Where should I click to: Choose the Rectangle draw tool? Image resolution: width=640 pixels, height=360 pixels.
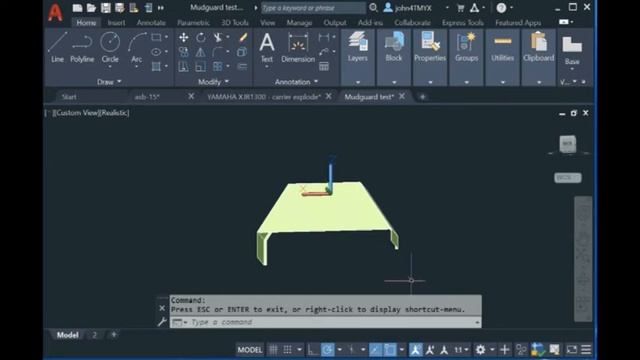pyautogui.click(x=156, y=38)
